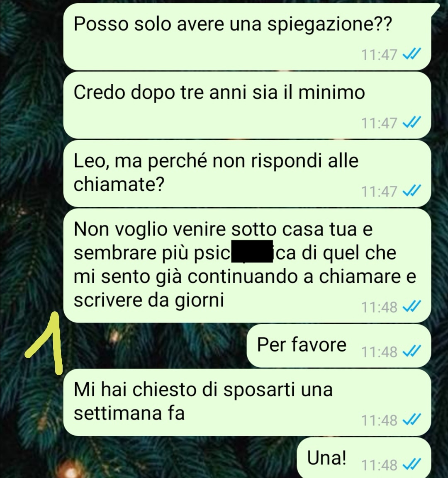
Task: Click blue double-check on 'Credo dopo tre anni' message
Action: [412, 123]
